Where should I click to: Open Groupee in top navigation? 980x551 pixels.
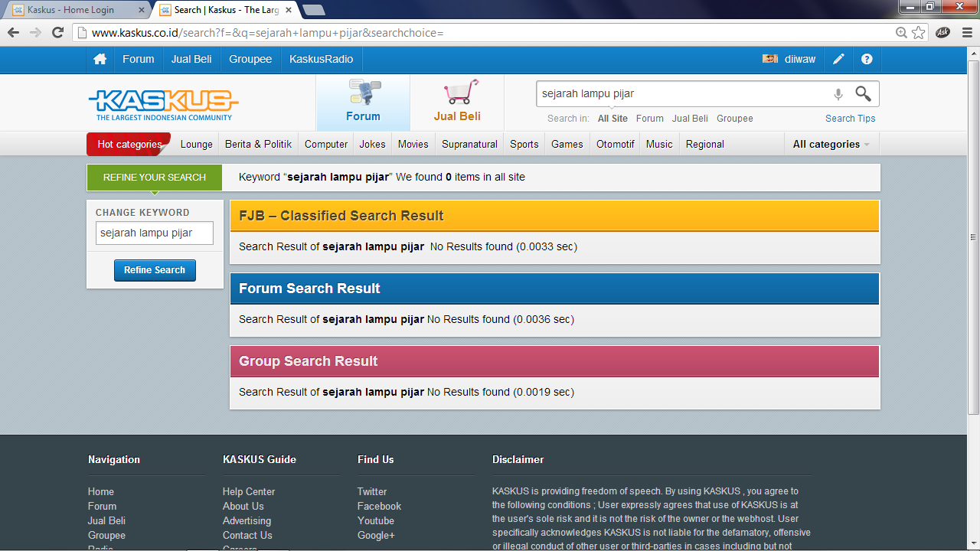click(x=250, y=59)
